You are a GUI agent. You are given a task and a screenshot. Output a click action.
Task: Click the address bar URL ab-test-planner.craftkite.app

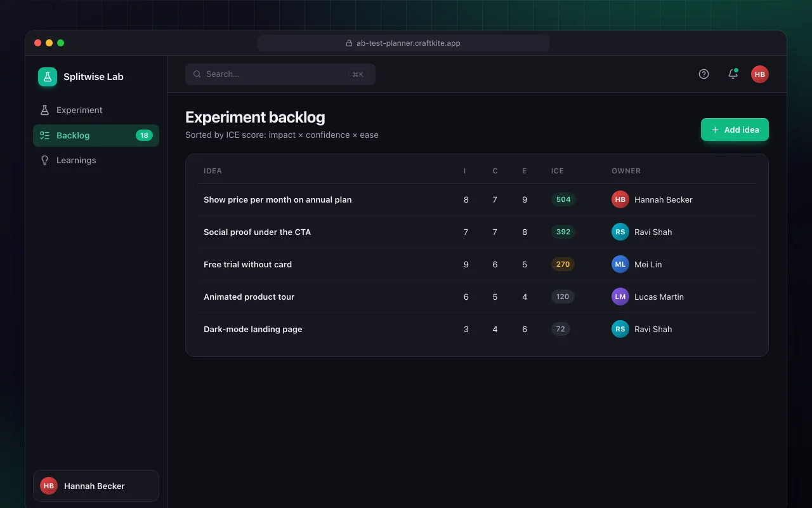409,43
